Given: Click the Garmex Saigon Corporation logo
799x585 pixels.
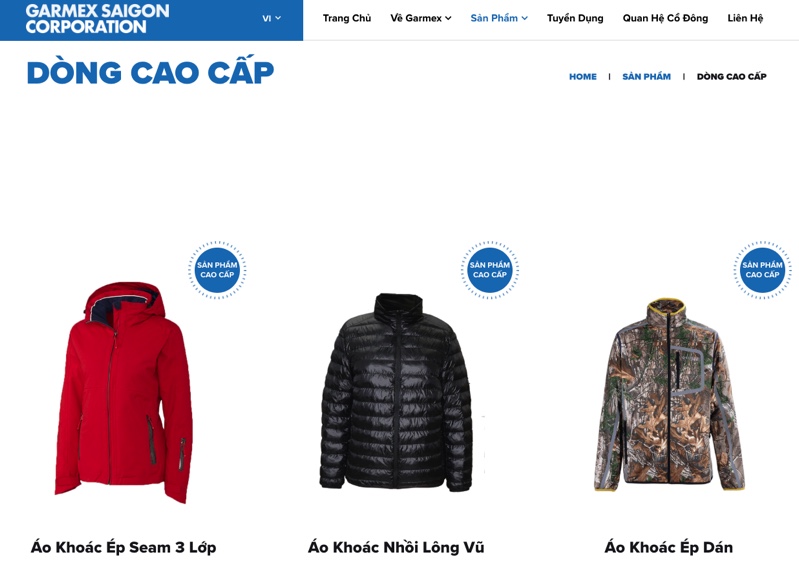Looking at the screenshot, I should (x=97, y=18).
